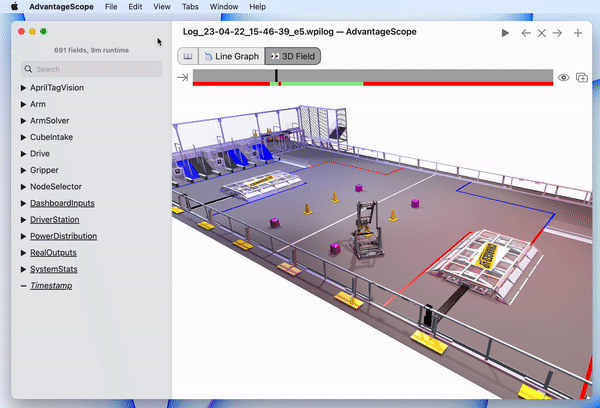Add a new tab with plus icon
This screenshot has height=408, width=600.
pyautogui.click(x=578, y=33)
